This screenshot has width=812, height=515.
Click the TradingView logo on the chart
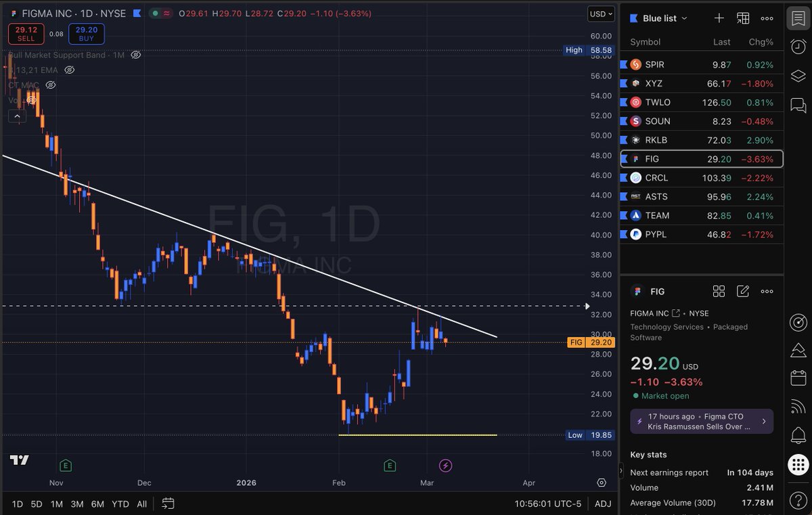point(20,460)
